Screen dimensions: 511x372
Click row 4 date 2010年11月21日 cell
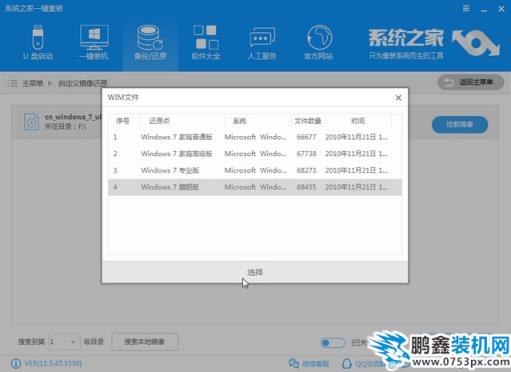pos(356,187)
